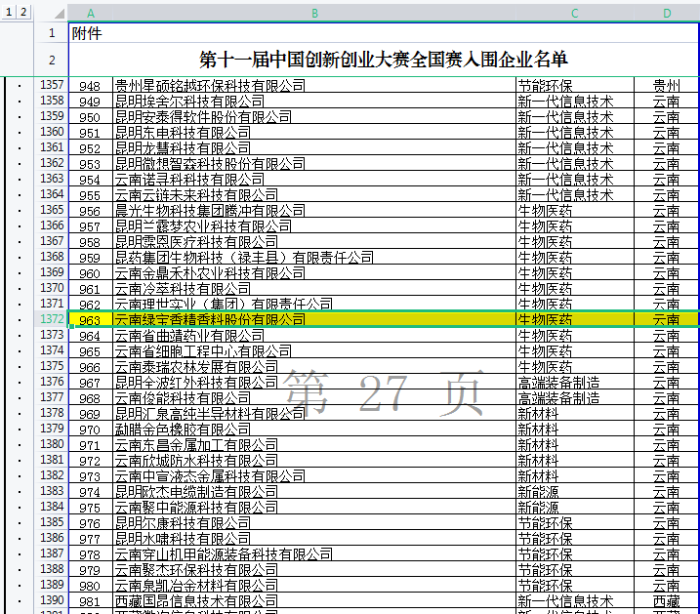Click cell 昆明微想智森科技股份有限公司
This screenshot has height=614, width=700.
pyautogui.click(x=314, y=163)
